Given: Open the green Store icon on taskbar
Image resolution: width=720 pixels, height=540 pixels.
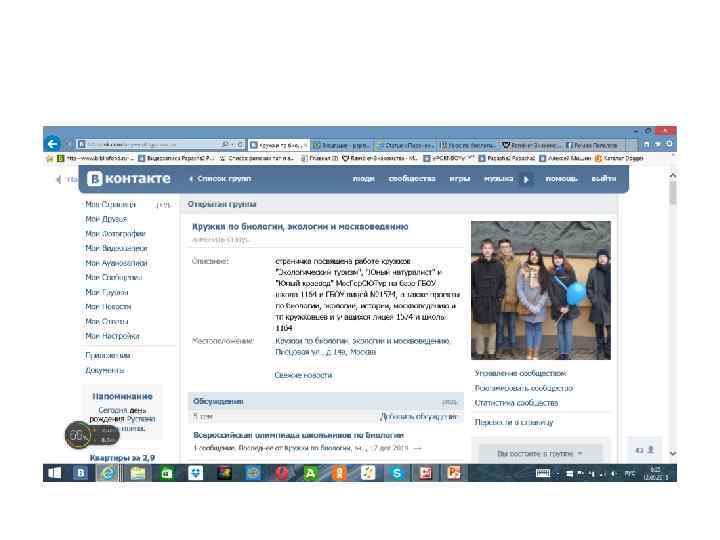Looking at the screenshot, I should point(166,473).
